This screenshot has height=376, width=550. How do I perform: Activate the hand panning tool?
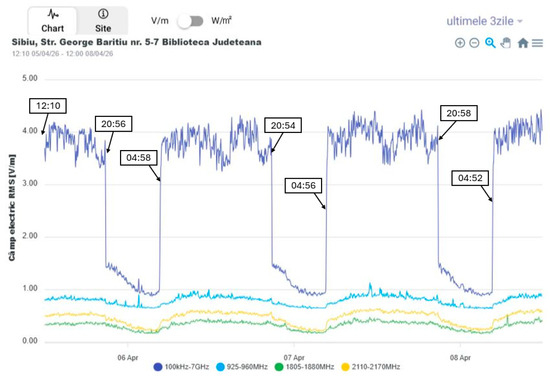[505, 43]
